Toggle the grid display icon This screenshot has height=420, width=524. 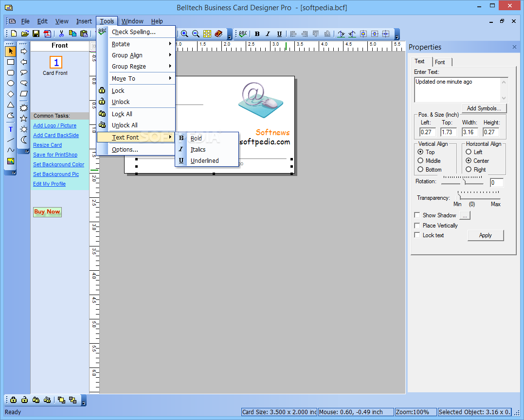(207, 34)
